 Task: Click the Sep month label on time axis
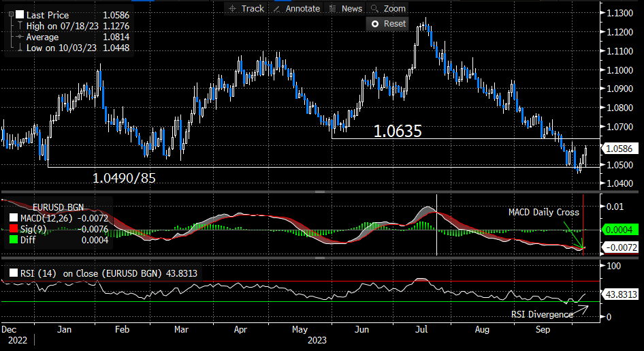[543, 330]
